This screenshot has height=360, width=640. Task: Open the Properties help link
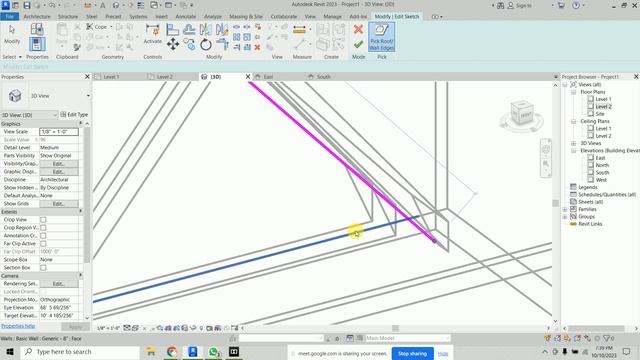18,326
